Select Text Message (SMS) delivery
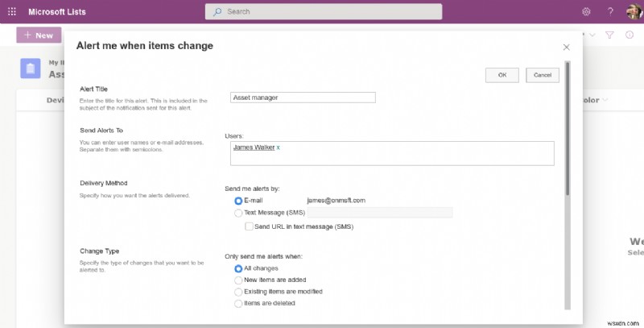 [x=238, y=213]
